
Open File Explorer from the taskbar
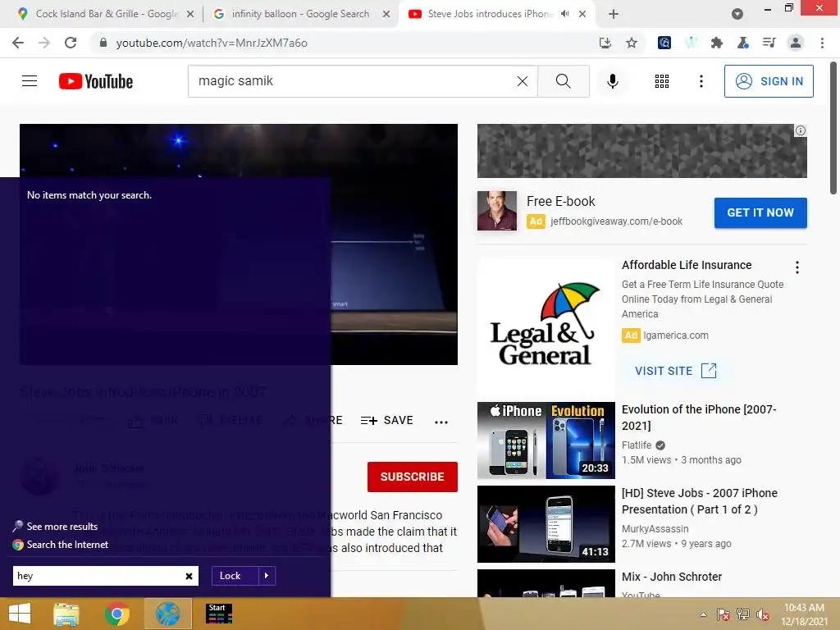pos(66,614)
